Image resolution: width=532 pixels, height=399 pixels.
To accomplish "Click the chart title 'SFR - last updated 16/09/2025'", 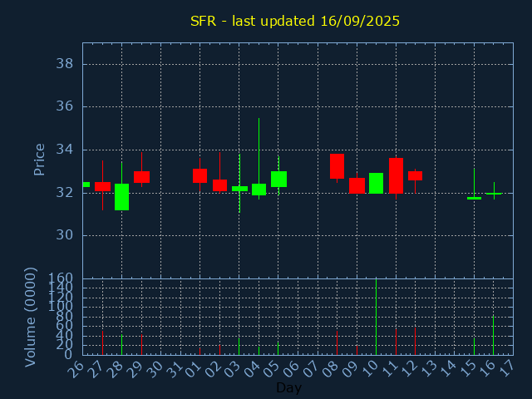I will pos(295,21).
